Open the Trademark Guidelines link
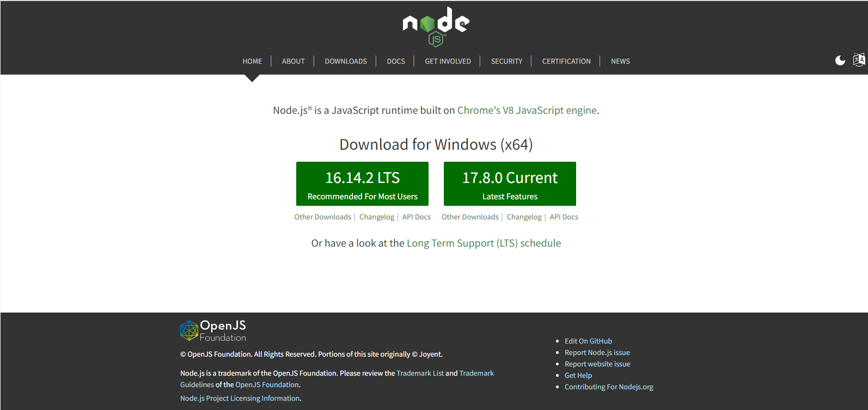This screenshot has width=868, height=410. point(476,374)
